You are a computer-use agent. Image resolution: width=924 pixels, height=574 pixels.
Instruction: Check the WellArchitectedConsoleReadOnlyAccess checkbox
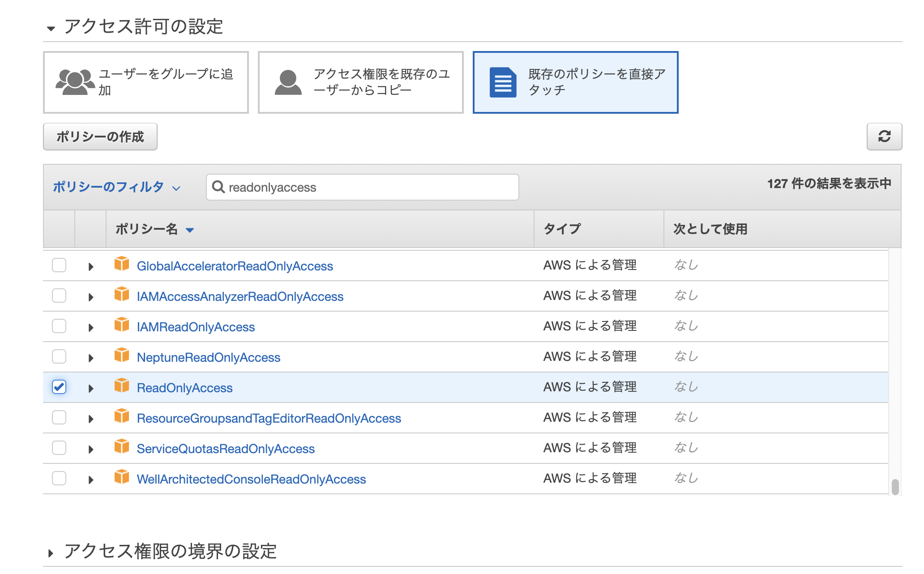[x=59, y=478]
